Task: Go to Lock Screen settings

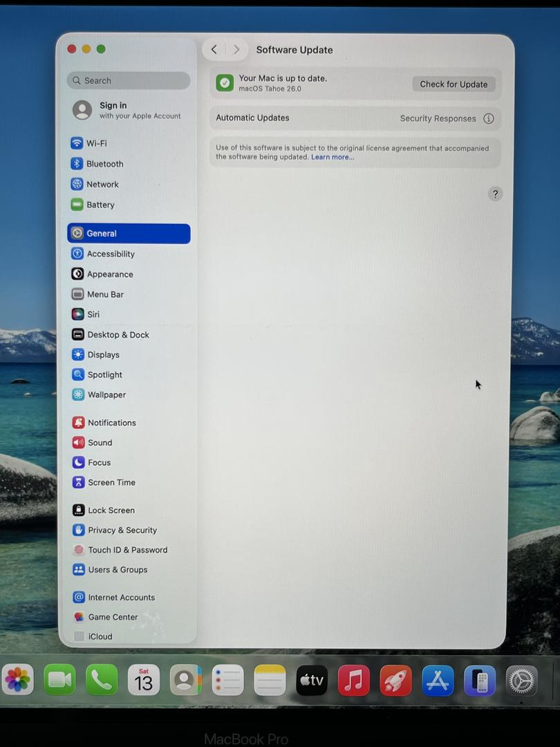Action: [x=129, y=510]
